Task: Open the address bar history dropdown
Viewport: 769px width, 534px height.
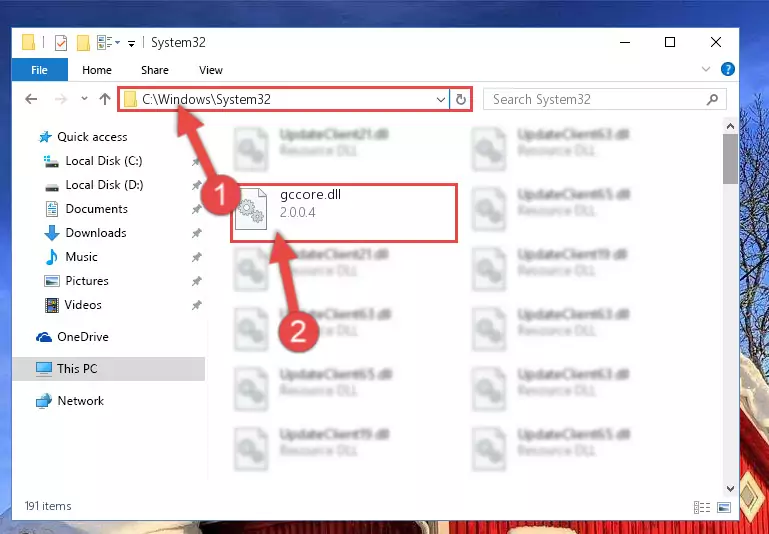Action: pyautogui.click(x=440, y=100)
